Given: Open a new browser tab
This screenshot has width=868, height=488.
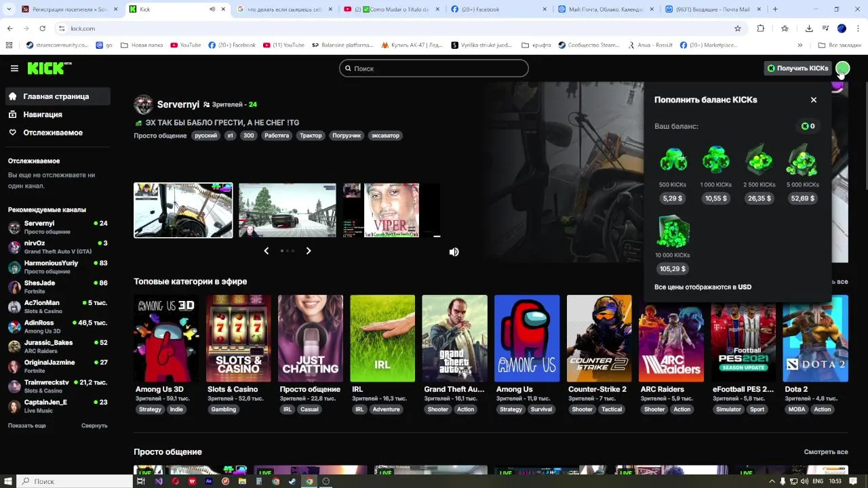Looking at the screenshot, I should pyautogui.click(x=775, y=9).
